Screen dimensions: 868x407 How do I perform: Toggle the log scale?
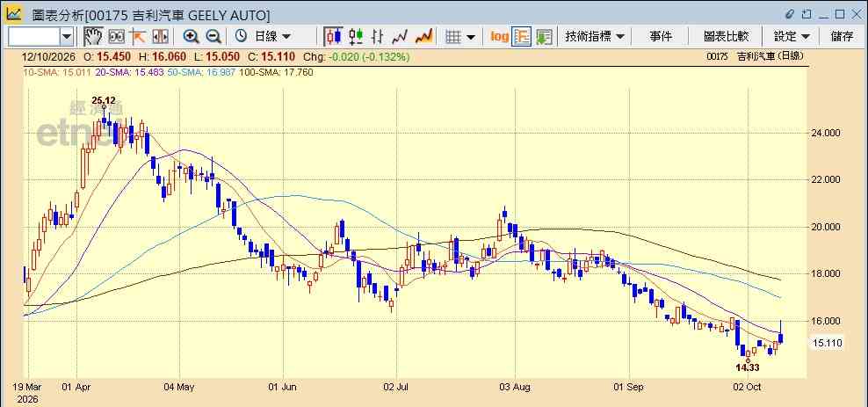(499, 37)
